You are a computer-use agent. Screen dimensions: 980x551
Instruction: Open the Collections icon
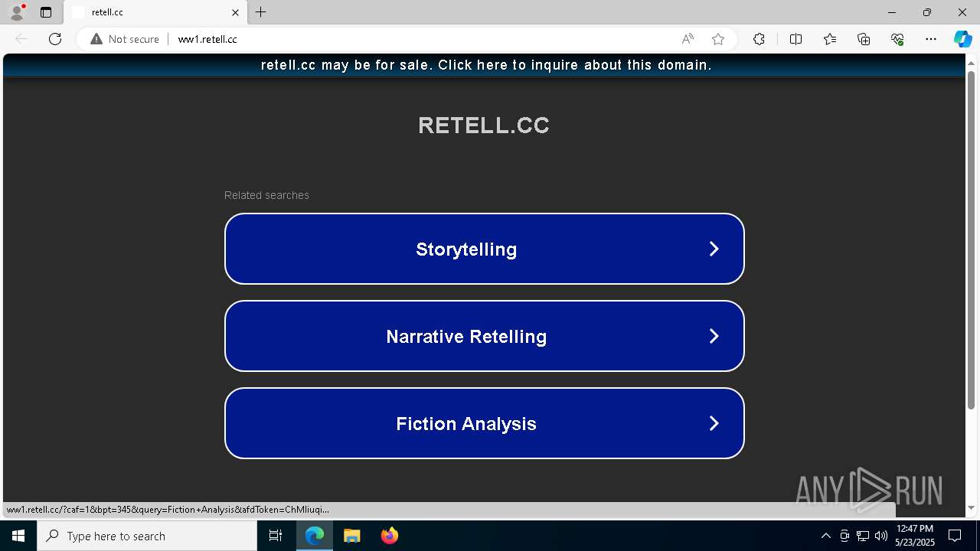pos(864,39)
